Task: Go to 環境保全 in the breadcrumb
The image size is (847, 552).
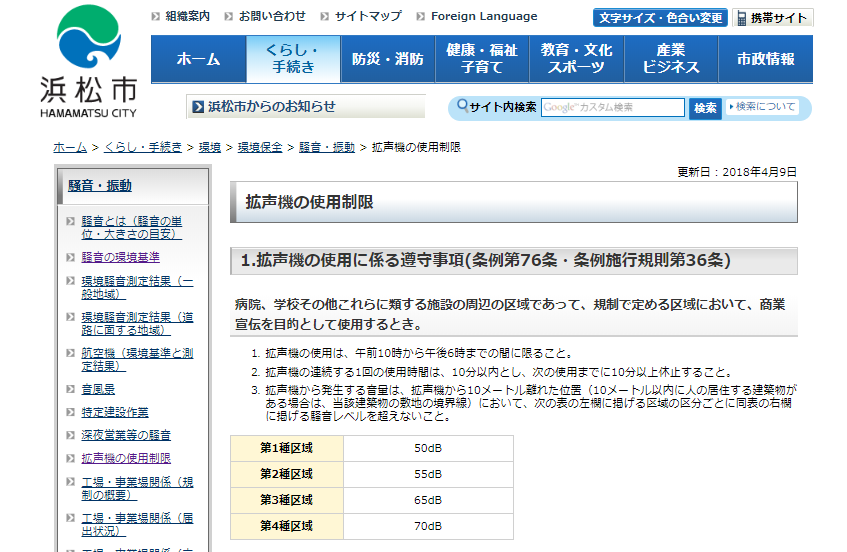Action: [257, 147]
